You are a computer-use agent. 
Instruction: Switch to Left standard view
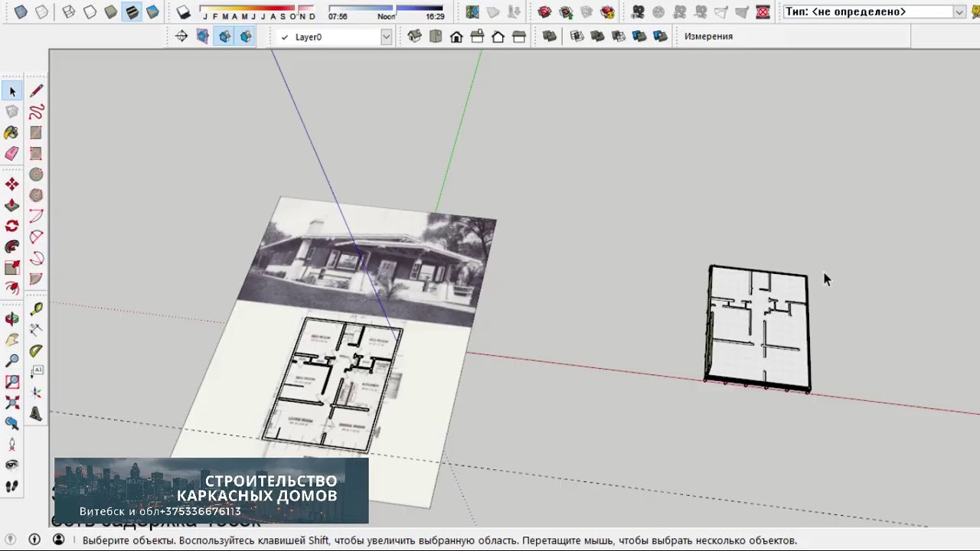(519, 36)
